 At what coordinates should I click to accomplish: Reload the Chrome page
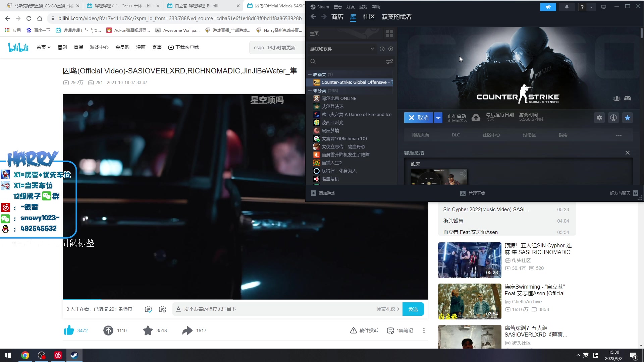tap(29, 18)
